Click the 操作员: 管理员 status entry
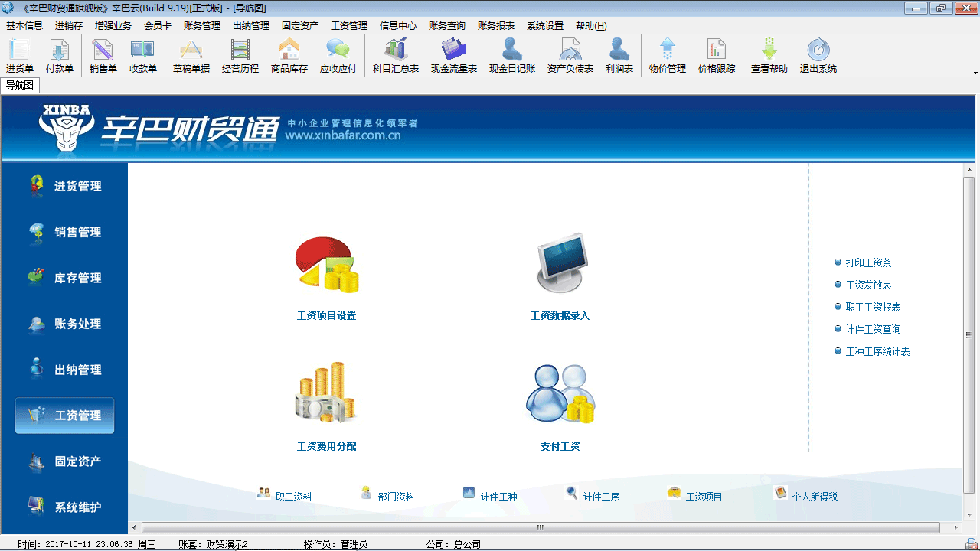The height and width of the screenshot is (551, 980). pos(335,544)
